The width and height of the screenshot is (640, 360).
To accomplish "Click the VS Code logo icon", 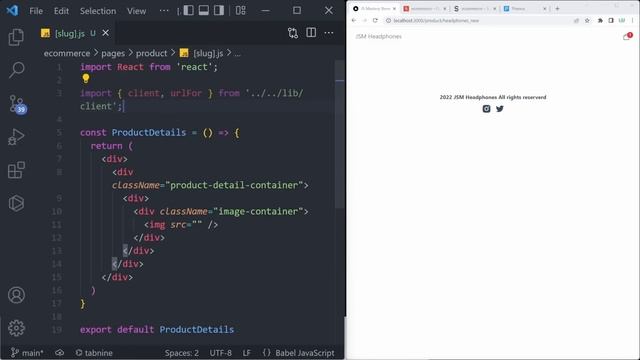I will [x=12, y=10].
